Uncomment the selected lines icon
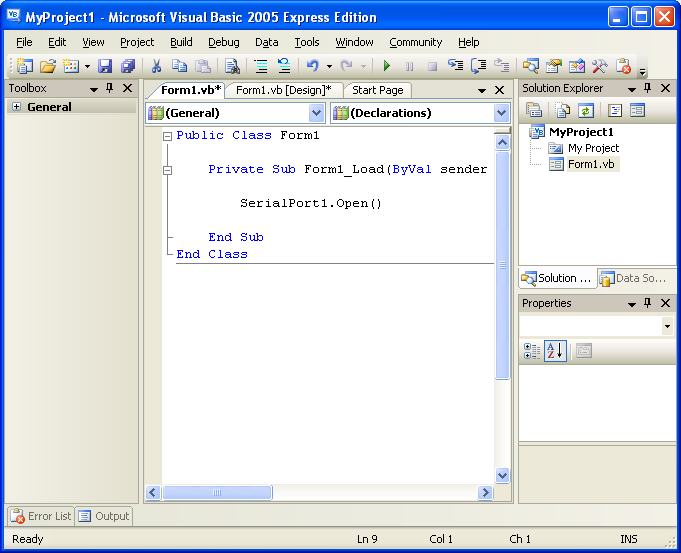The height and width of the screenshot is (553, 681). (x=284, y=66)
